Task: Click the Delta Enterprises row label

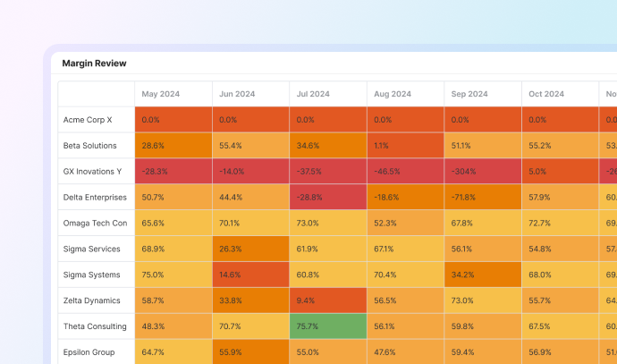Action: click(x=95, y=198)
